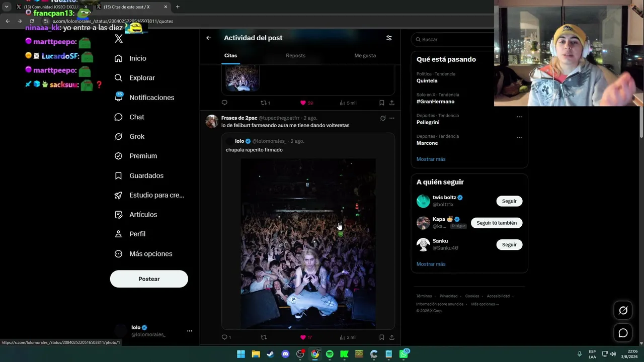This screenshot has width=644, height=362.
Task: Repost the Frases de 2pac post
Action: 264,337
